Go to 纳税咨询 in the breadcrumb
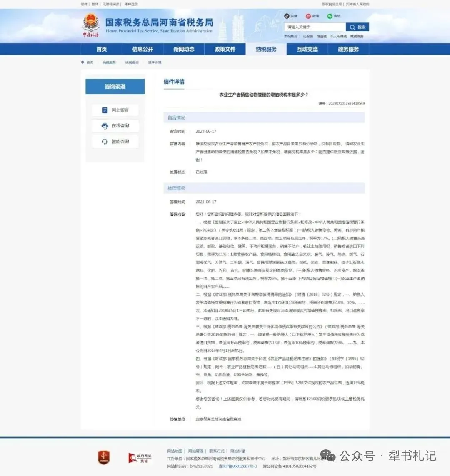This screenshot has height=476, width=450. coord(132,62)
